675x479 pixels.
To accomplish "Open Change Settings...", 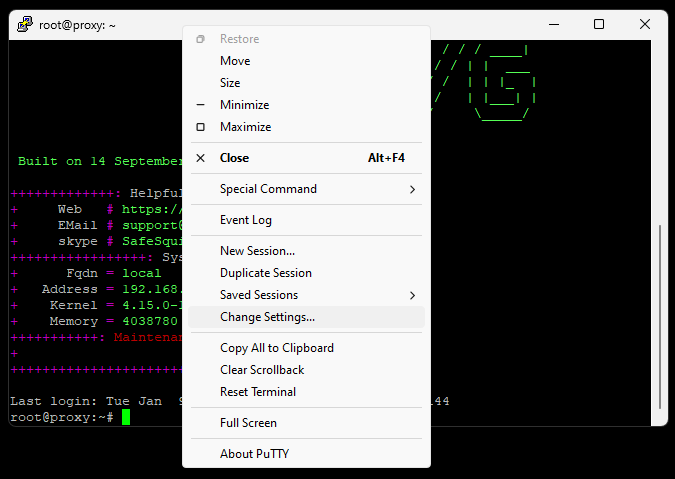I will (x=306, y=317).
